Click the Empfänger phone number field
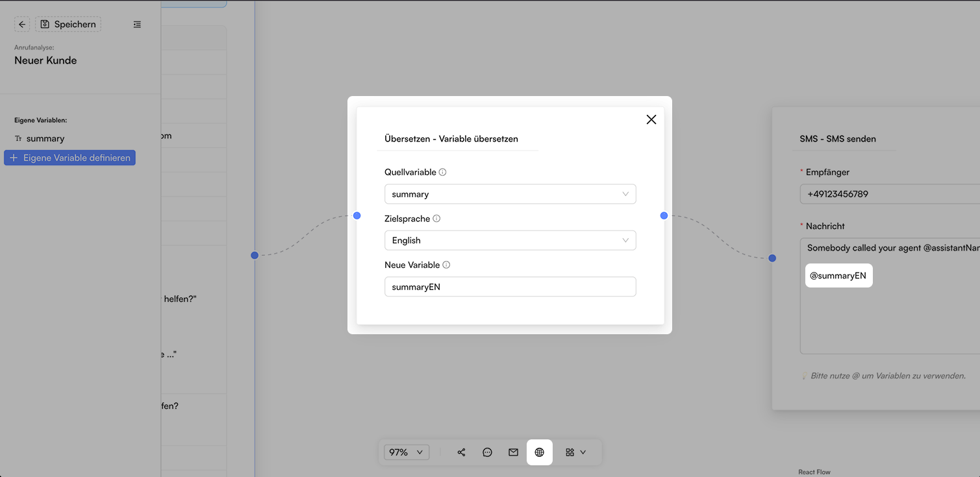Image resolution: width=980 pixels, height=477 pixels. coord(890,194)
